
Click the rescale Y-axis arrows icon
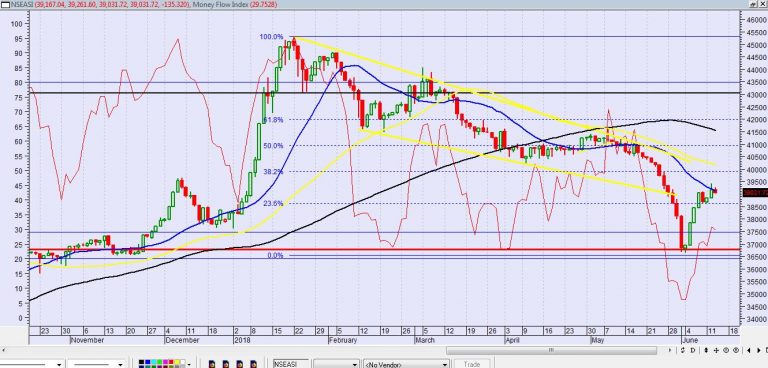click(x=683, y=350)
